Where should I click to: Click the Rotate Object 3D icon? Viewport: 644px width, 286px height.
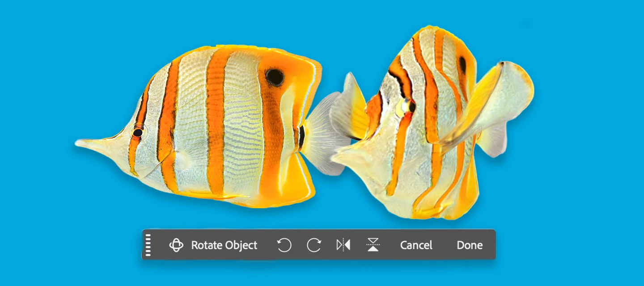(176, 245)
